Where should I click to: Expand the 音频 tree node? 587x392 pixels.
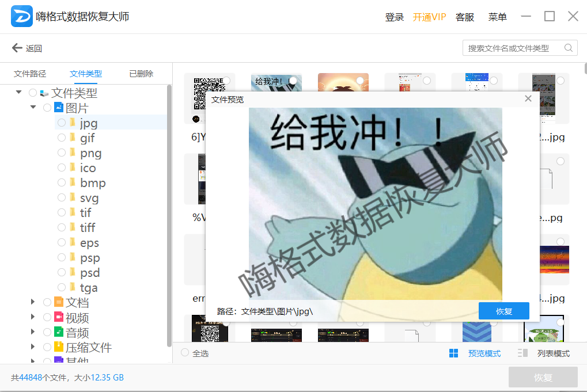[x=33, y=332]
